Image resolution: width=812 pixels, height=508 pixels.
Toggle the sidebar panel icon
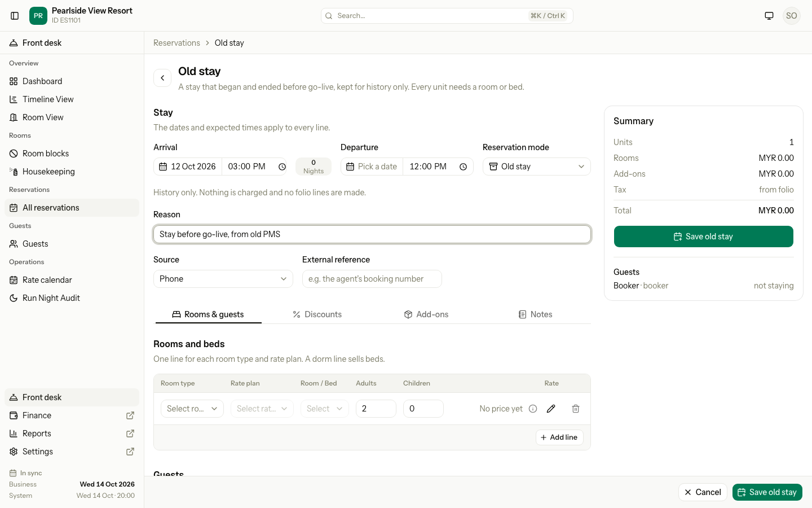coord(15,16)
